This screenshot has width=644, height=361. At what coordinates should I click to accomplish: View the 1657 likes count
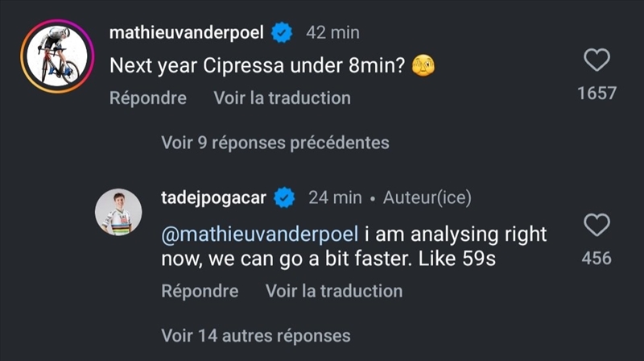[x=597, y=93]
